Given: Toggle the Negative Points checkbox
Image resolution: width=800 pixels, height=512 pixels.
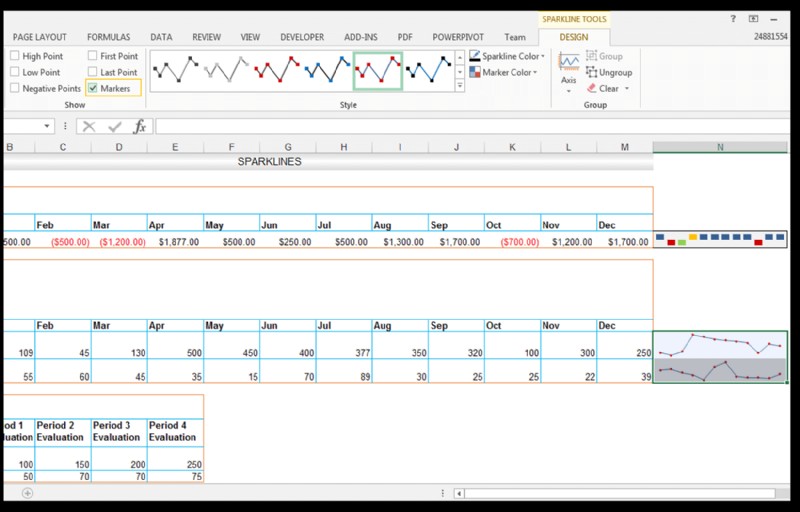Looking at the screenshot, I should point(15,88).
